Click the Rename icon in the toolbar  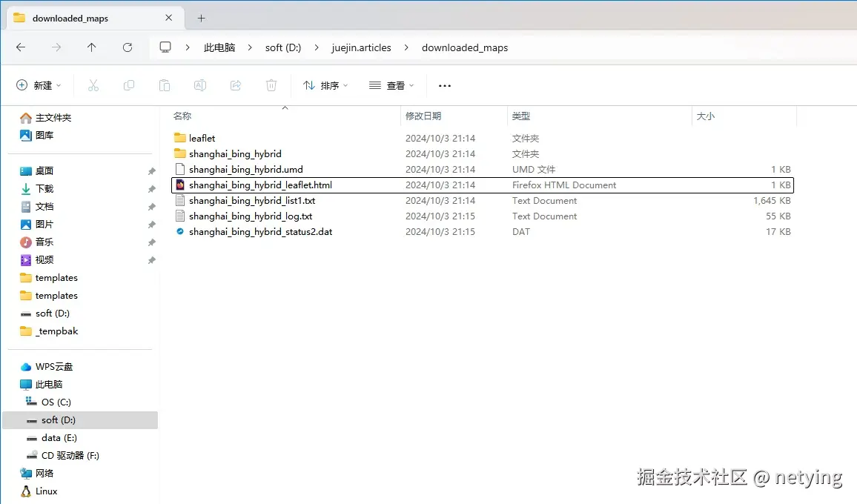tap(199, 85)
